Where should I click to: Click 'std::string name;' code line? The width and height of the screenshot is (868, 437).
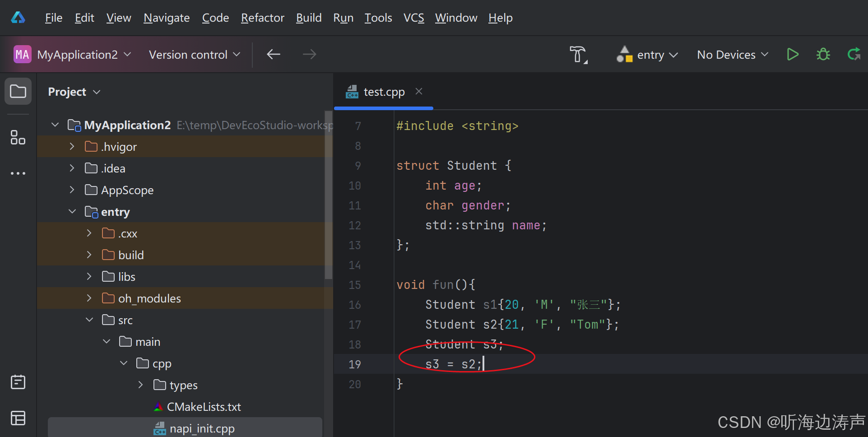[486, 225]
